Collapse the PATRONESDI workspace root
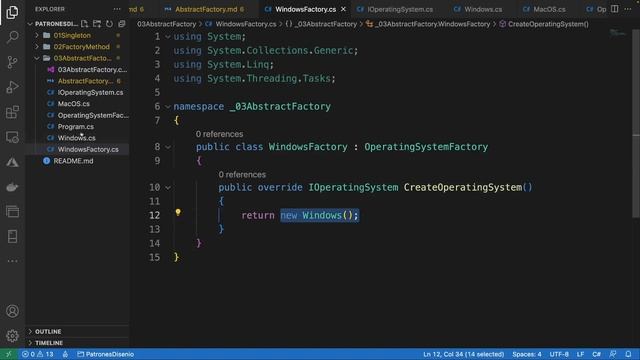640x360 pixels. pyautogui.click(x=30, y=24)
